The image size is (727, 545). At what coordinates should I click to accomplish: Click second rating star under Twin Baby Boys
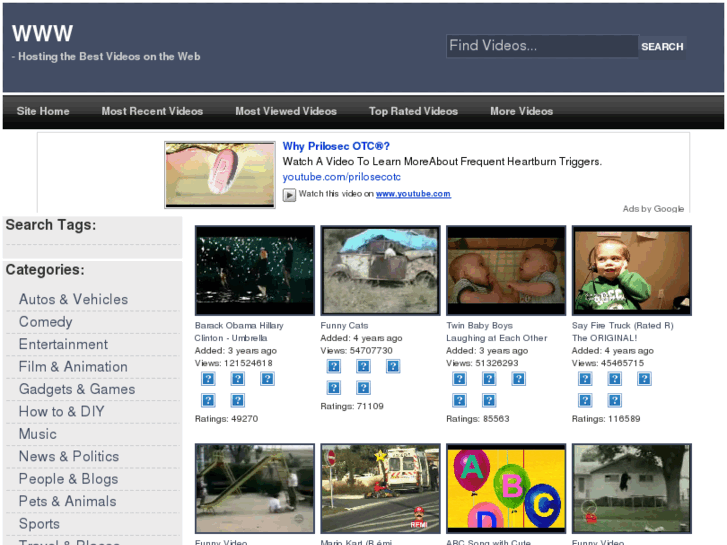coord(489,379)
